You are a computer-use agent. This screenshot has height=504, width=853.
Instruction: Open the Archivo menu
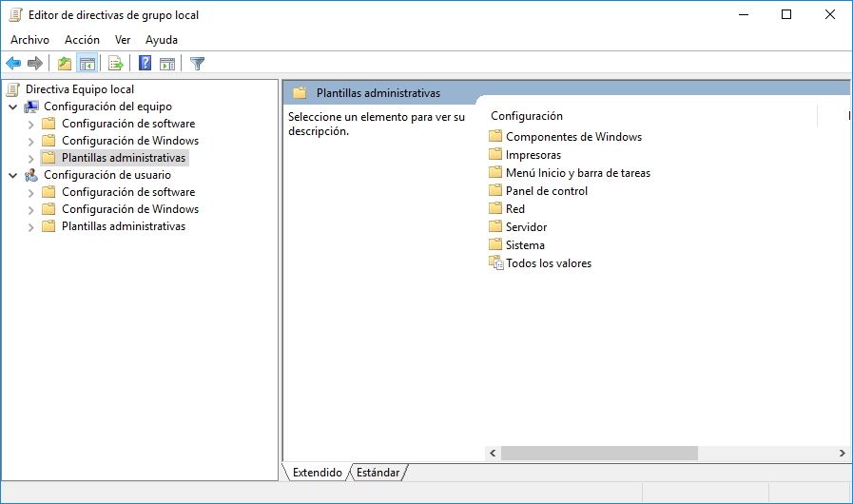coord(29,40)
